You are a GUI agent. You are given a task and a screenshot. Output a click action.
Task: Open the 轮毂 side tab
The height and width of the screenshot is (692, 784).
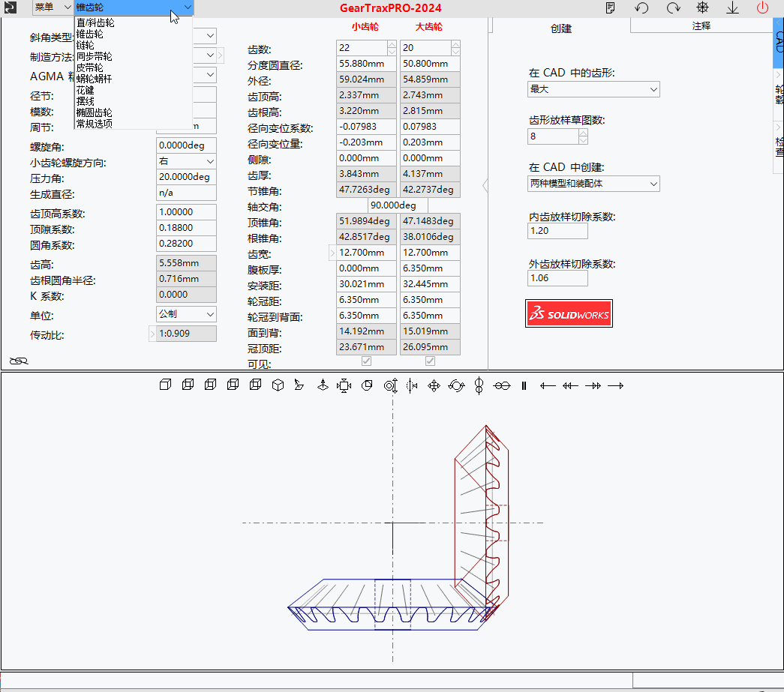[x=779, y=94]
